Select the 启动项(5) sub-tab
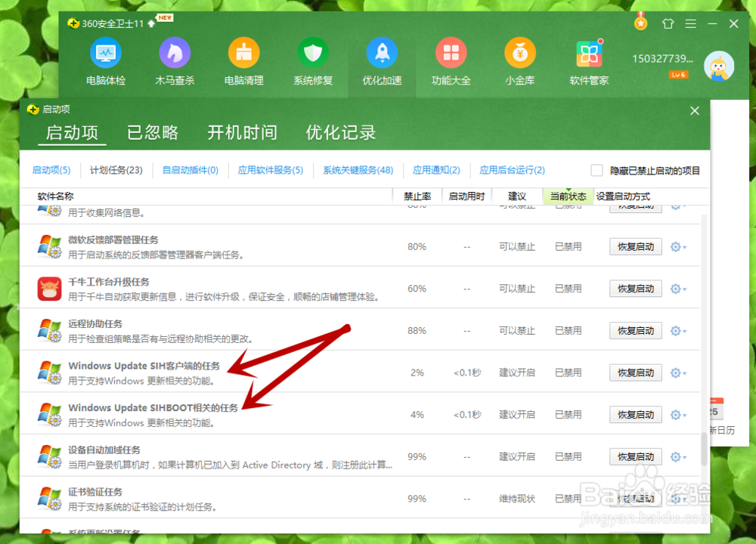The width and height of the screenshot is (756, 544). (x=51, y=170)
